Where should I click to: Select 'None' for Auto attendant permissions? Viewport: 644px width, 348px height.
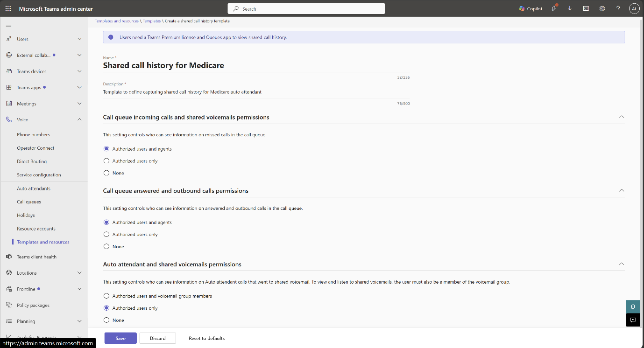[x=106, y=320]
